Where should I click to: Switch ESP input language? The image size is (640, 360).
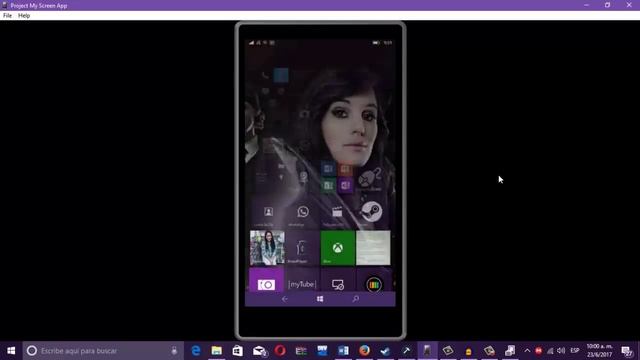click(x=575, y=351)
